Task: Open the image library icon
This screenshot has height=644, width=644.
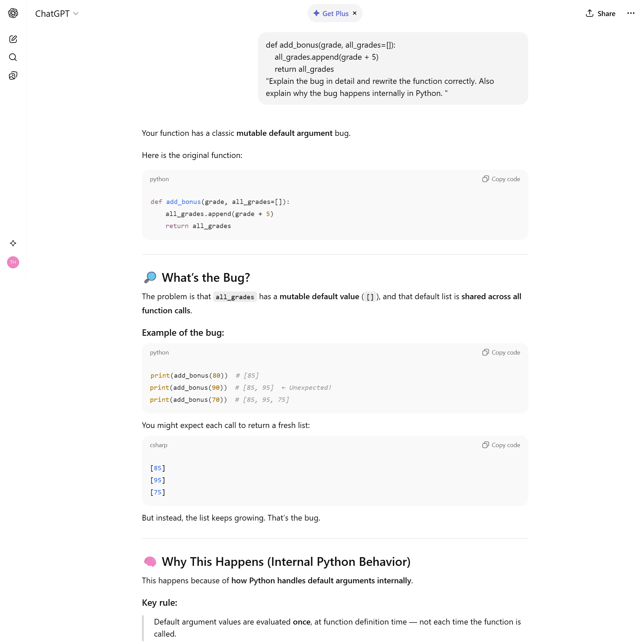Action: [13, 75]
